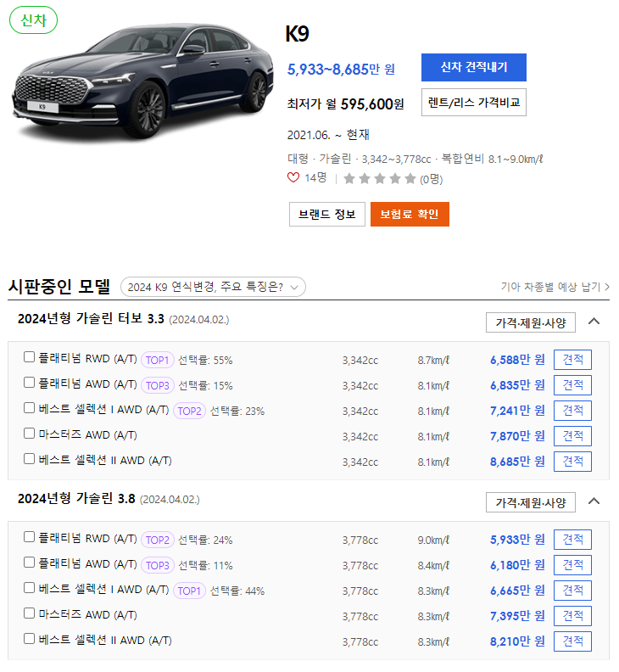Check 터보 3.3 플래티넘 AWD checkbox

point(29,383)
